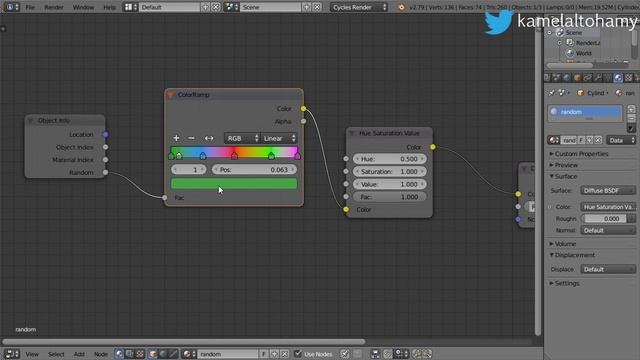The image size is (640, 360).
Task: Click the Blender logo in info header
Action: click(x=401, y=7)
